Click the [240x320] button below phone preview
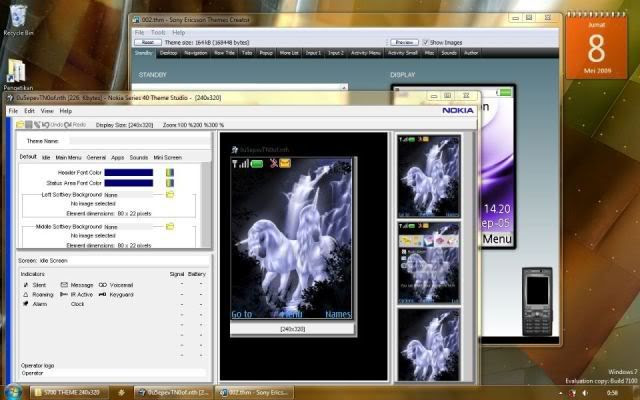 pyautogui.click(x=292, y=329)
